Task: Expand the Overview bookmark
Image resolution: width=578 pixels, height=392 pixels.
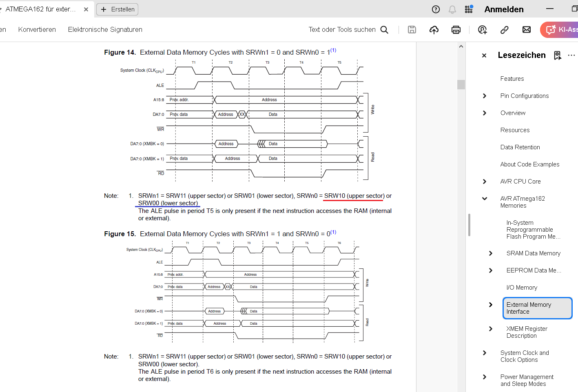Action: click(x=485, y=113)
